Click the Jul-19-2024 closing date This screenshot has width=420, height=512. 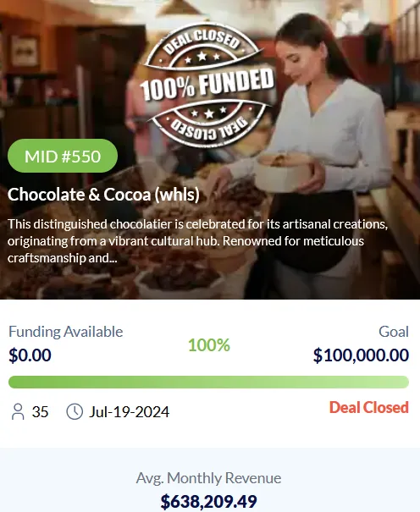(x=130, y=412)
